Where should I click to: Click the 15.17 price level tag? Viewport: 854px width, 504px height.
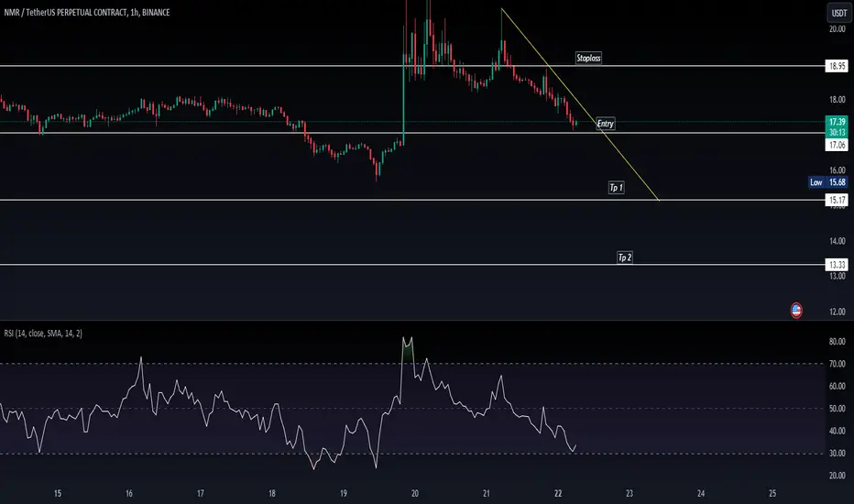(x=837, y=200)
